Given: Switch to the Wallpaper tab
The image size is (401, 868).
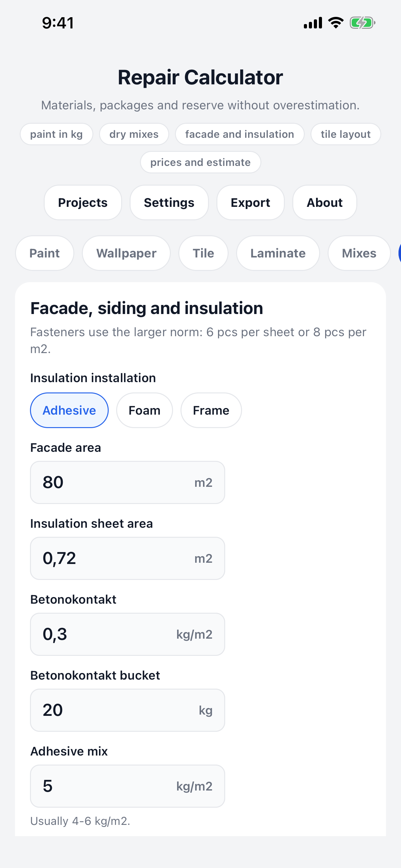Looking at the screenshot, I should (126, 253).
